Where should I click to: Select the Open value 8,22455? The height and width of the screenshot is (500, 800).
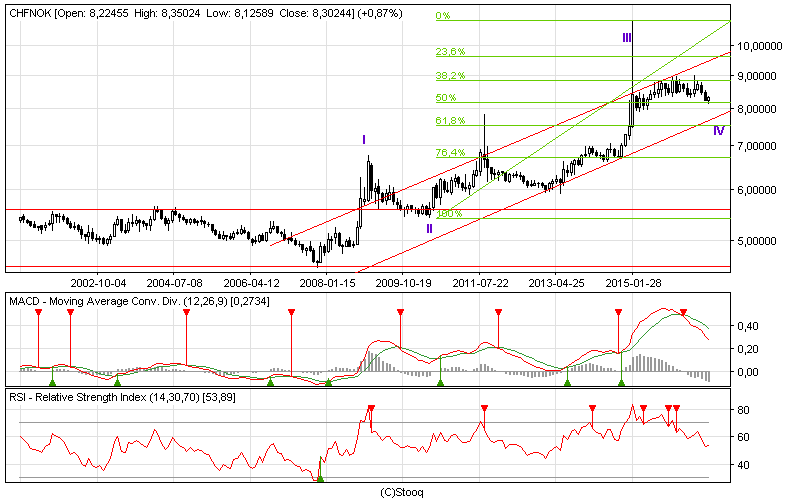(109, 14)
